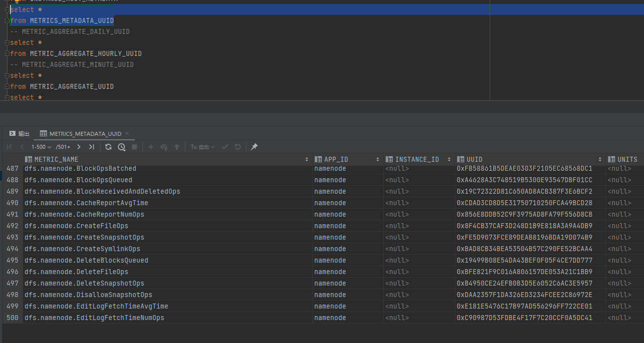The height and width of the screenshot is (343, 644).
Task: Click comment line METRIC_AGGREGATE_DAILY_UUID
Action: tap(70, 31)
